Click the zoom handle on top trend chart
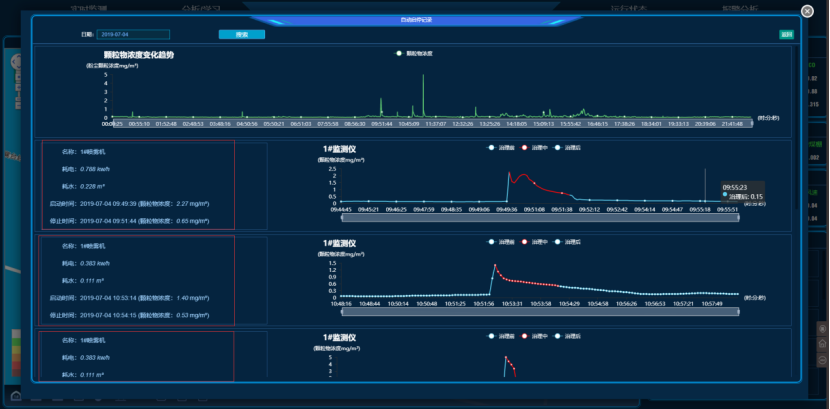Viewport: 830px width, 409px height. pyautogui.click(x=113, y=123)
